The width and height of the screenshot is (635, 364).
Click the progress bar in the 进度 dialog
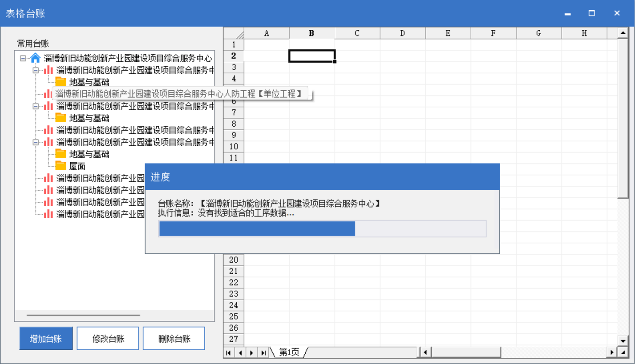pyautogui.click(x=323, y=228)
